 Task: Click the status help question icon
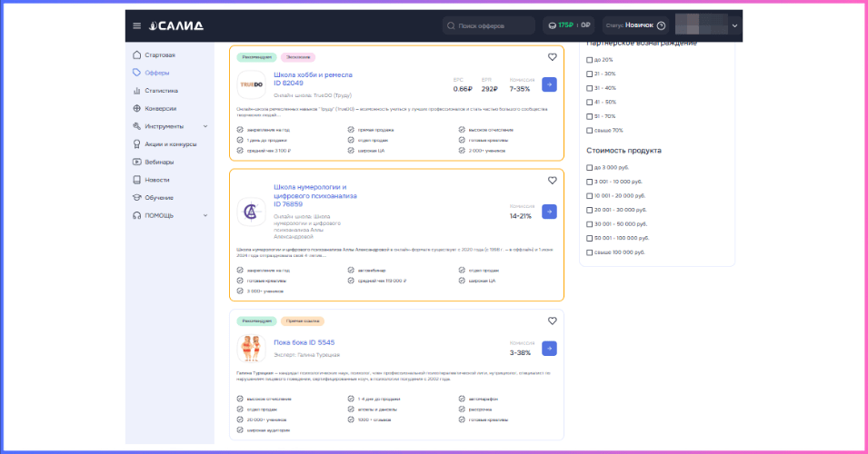(x=661, y=25)
